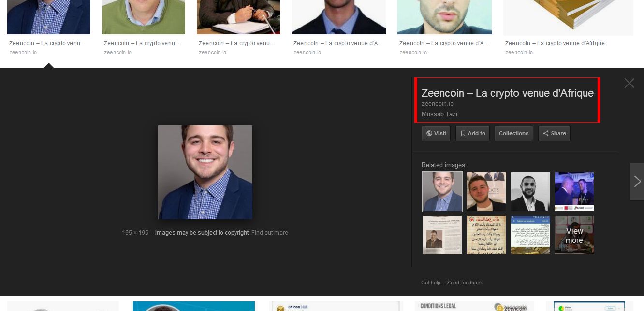This screenshot has width=644, height=311.
Task: Click the zeencoin.io source link in the preview panel
Action: coord(438,104)
